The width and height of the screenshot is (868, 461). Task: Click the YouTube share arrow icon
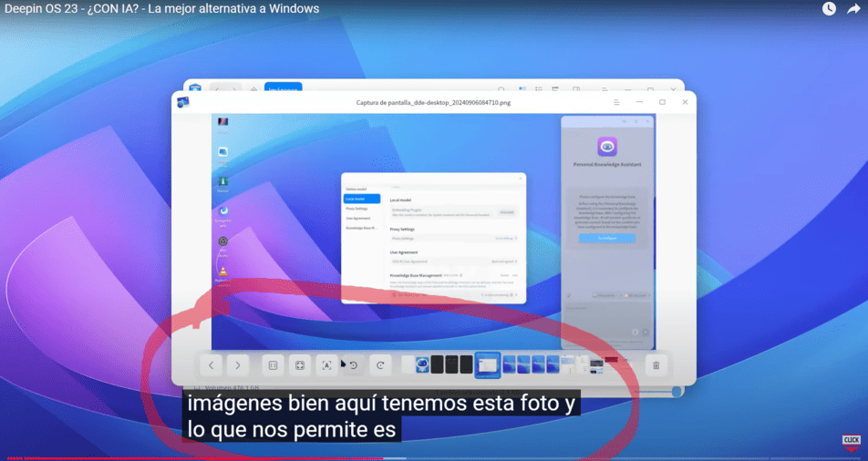[853, 9]
